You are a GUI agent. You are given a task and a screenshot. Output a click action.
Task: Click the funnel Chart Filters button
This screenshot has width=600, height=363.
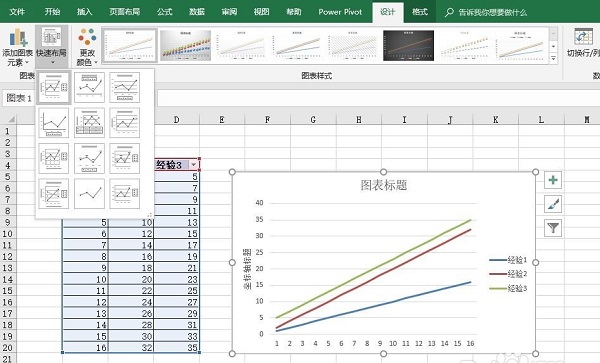(553, 228)
